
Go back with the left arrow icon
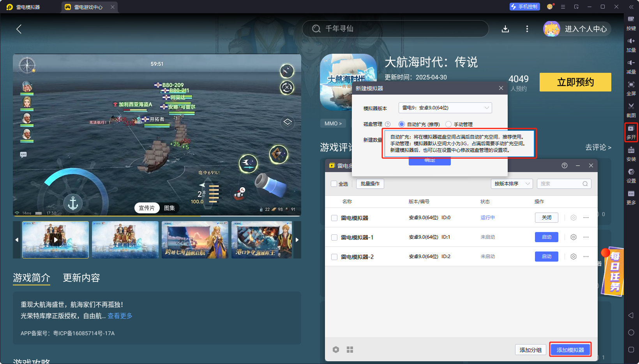pos(19,29)
